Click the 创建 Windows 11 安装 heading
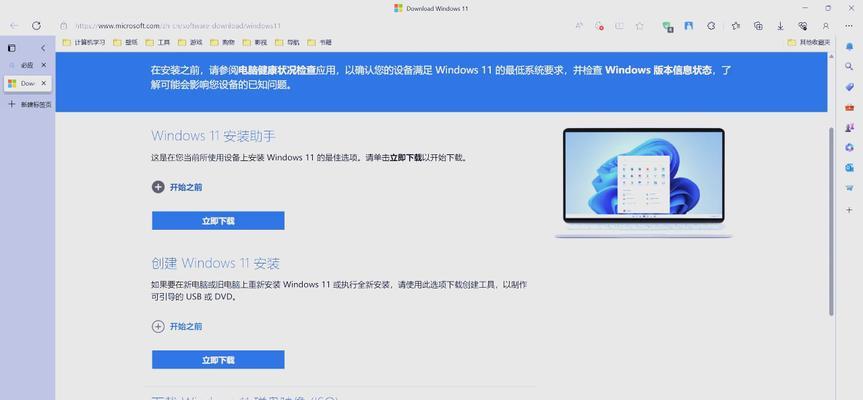Viewport: 863px width, 400px height. tap(215, 263)
